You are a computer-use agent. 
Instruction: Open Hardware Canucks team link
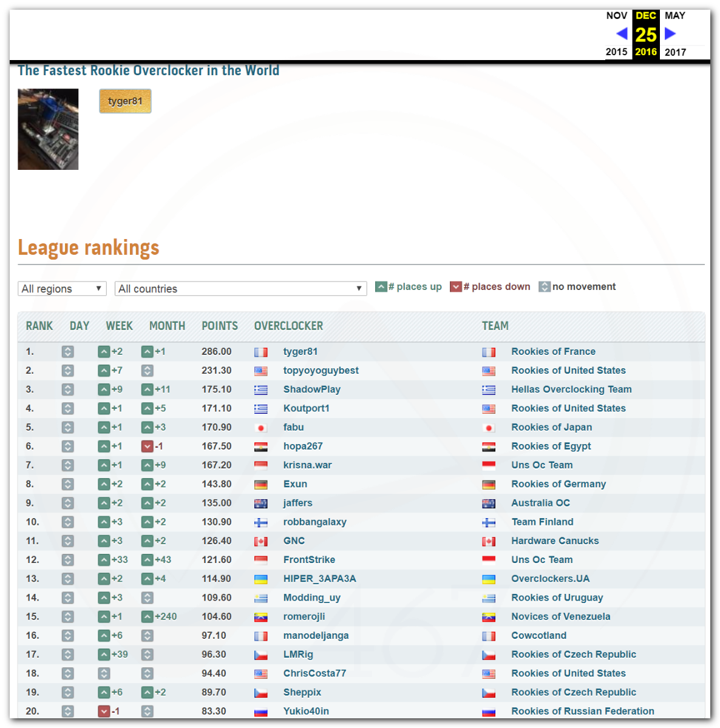(555, 541)
